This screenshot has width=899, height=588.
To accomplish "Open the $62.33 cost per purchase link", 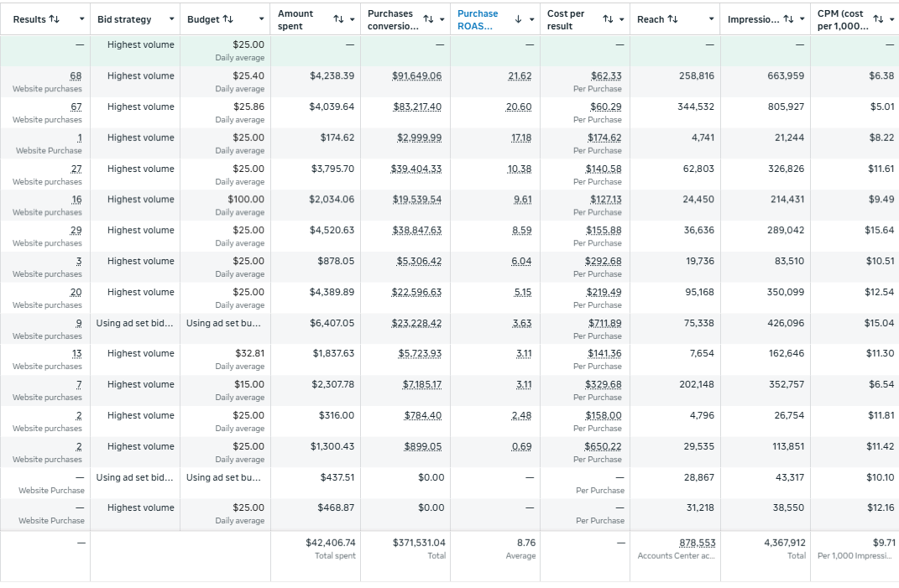I will coord(604,75).
